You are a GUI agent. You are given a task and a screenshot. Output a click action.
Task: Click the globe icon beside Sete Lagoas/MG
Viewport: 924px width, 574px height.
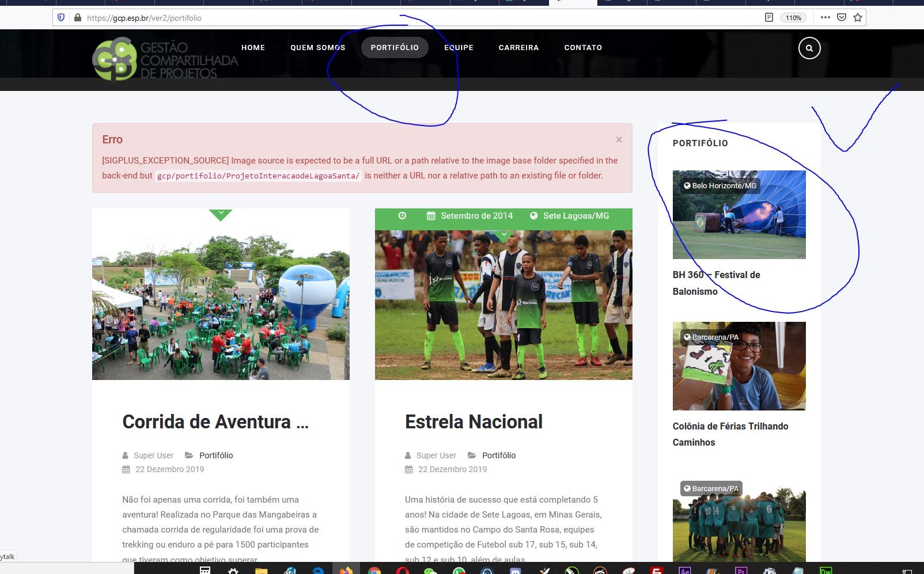click(534, 216)
